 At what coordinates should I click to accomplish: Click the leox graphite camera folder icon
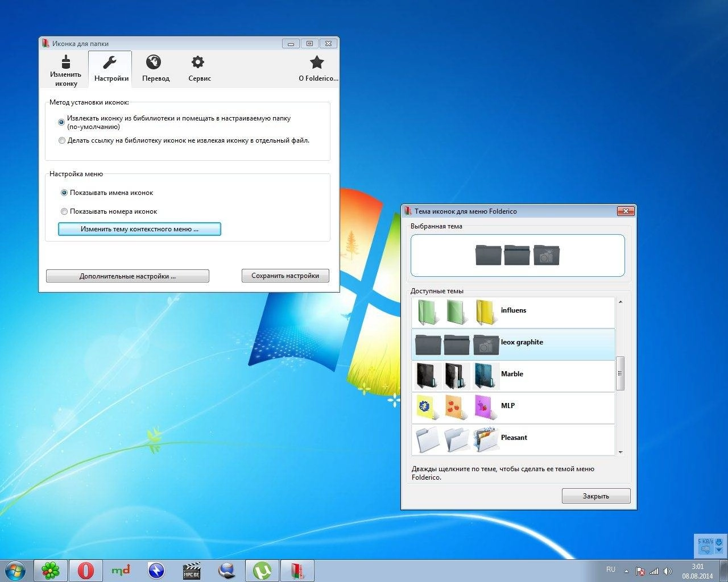(486, 344)
